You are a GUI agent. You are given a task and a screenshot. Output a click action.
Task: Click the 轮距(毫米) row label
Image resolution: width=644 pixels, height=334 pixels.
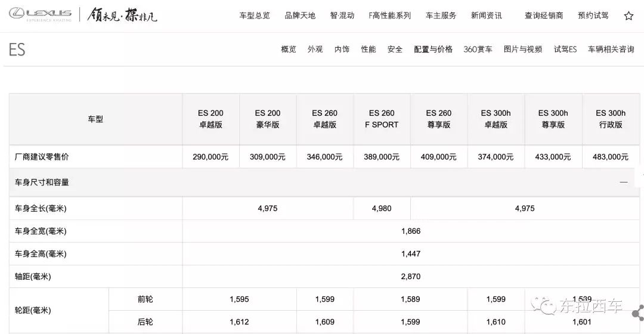click(33, 311)
